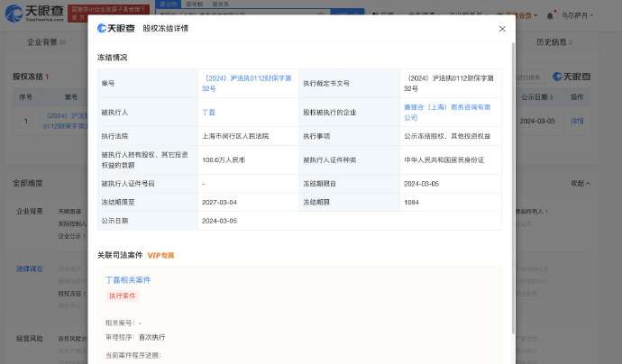Click 股权冻结 item under 法律诉讼
Image resolution: width=622 pixels, height=364 pixels.
click(x=72, y=294)
